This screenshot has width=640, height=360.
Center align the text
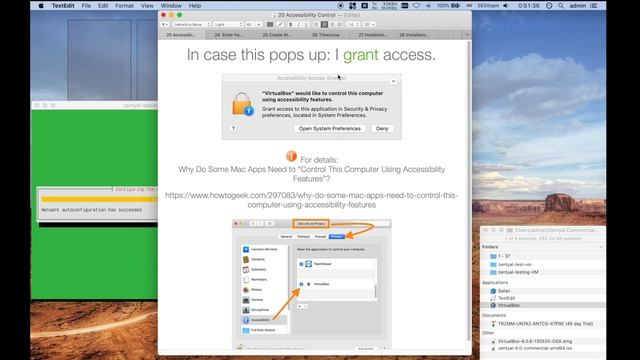[324, 24]
